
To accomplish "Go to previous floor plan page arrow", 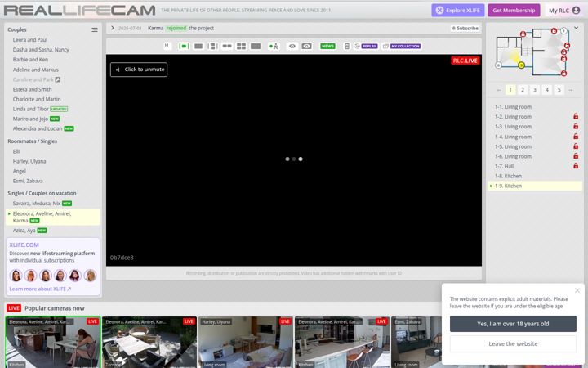I will (x=499, y=90).
